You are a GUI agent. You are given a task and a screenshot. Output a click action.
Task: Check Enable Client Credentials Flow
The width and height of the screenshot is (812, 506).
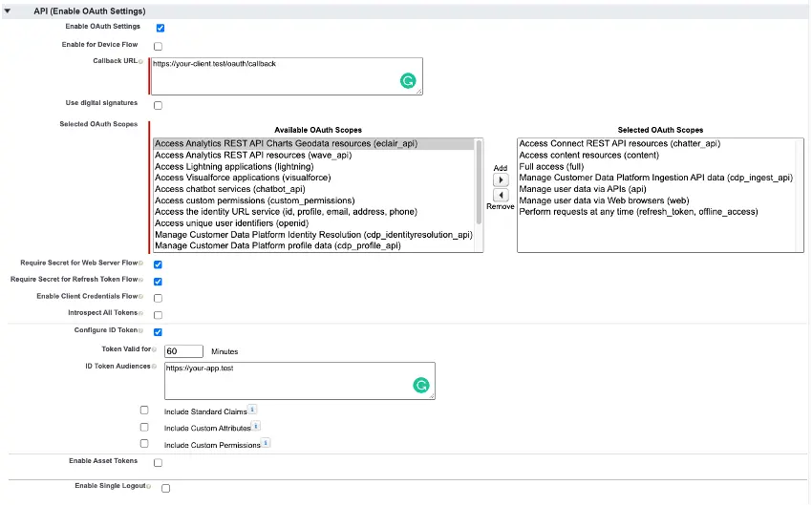click(x=158, y=298)
